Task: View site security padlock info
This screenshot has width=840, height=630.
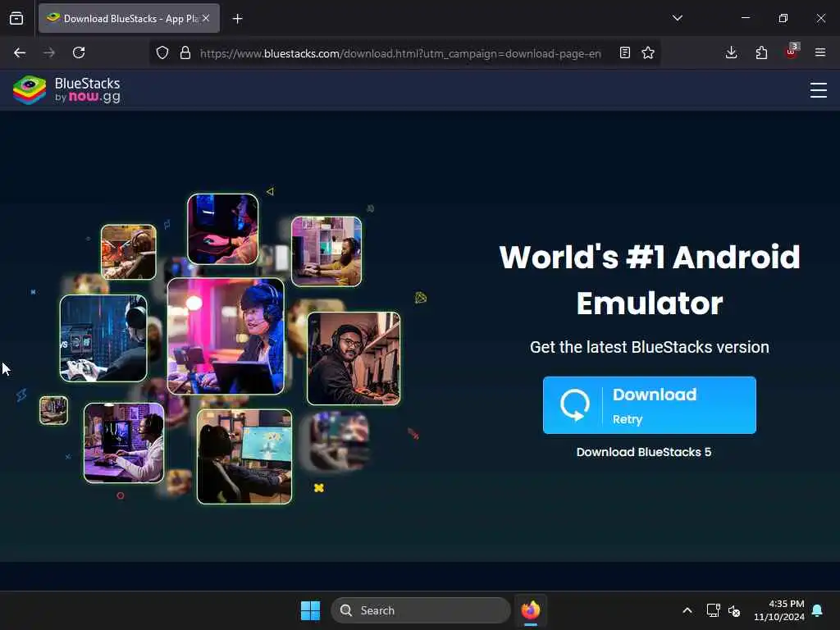Action: pos(185,52)
